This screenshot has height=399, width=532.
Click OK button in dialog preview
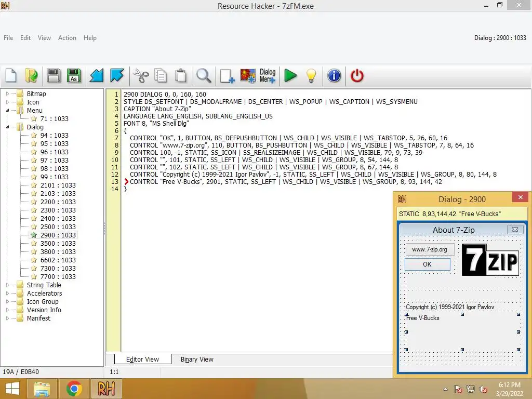(427, 264)
